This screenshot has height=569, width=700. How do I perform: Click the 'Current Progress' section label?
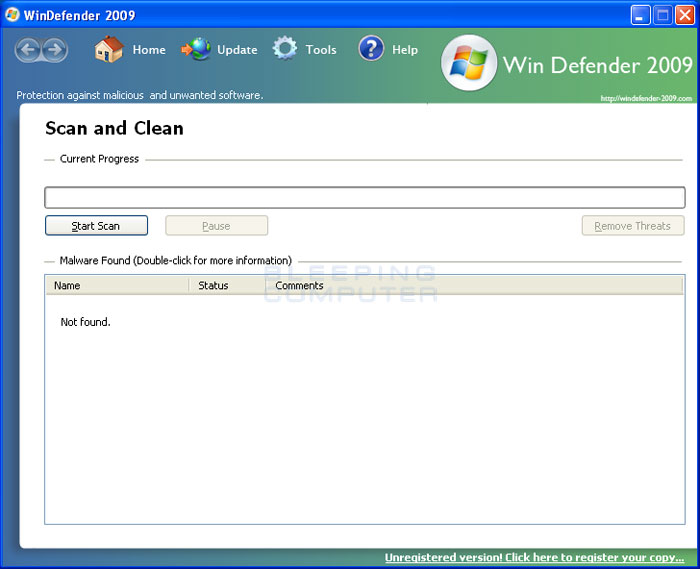click(x=99, y=159)
